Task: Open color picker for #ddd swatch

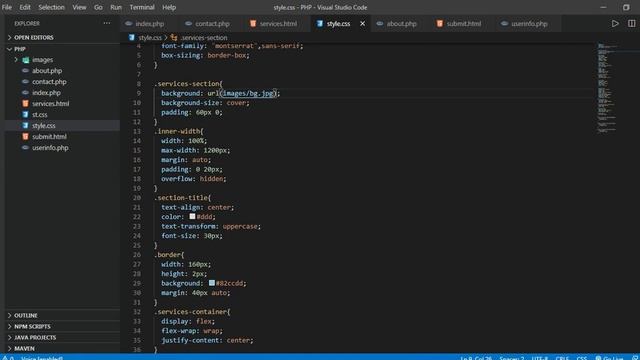Action: point(192,216)
